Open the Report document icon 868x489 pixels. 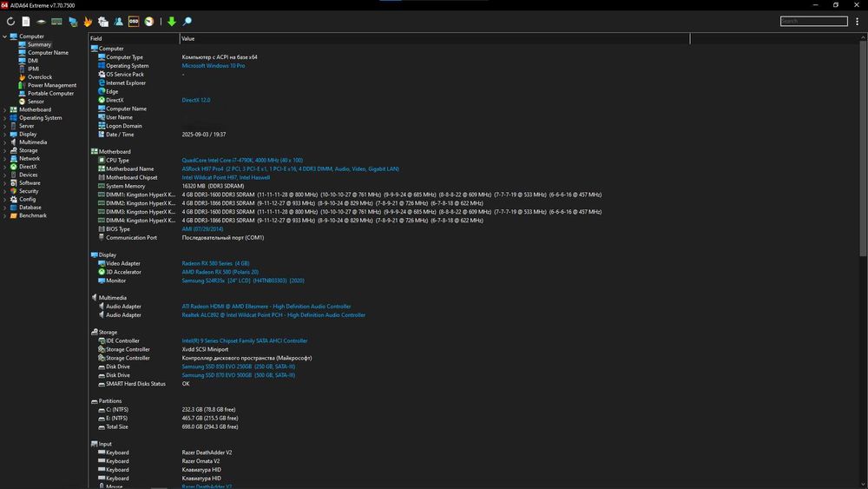click(x=26, y=22)
